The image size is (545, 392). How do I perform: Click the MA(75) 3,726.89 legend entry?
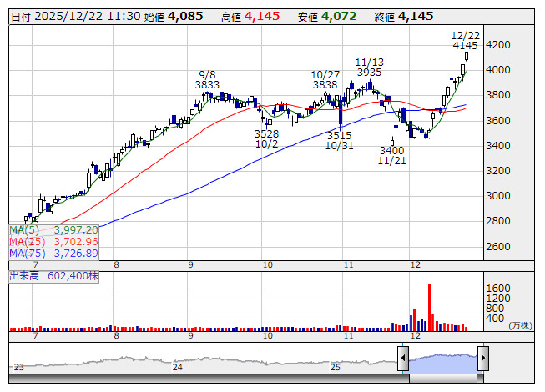[x=54, y=254]
